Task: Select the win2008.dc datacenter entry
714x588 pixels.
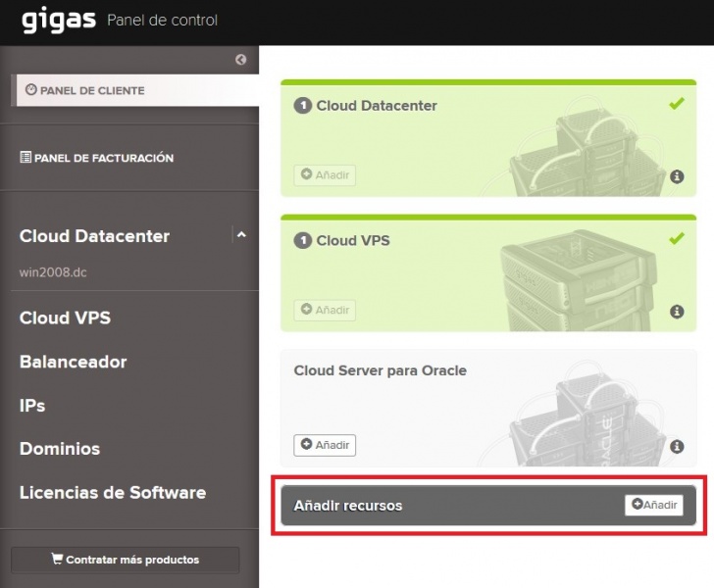Action: pos(53,272)
